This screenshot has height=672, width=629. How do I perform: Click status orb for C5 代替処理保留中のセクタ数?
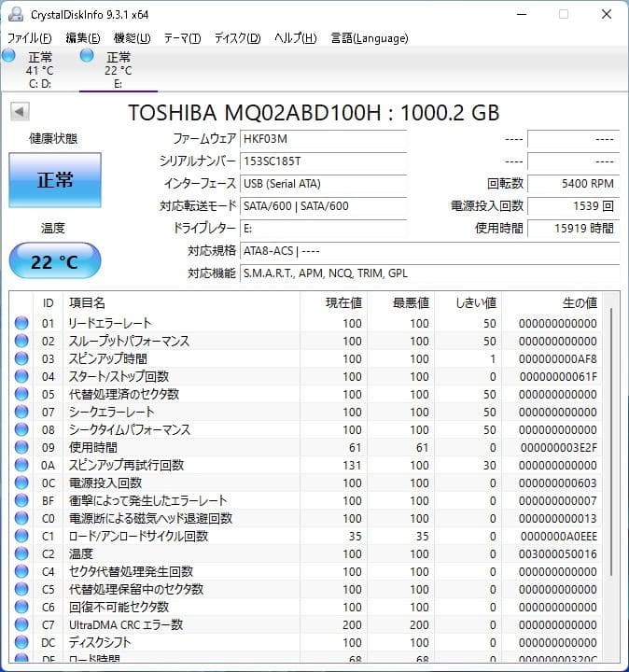[21, 589]
